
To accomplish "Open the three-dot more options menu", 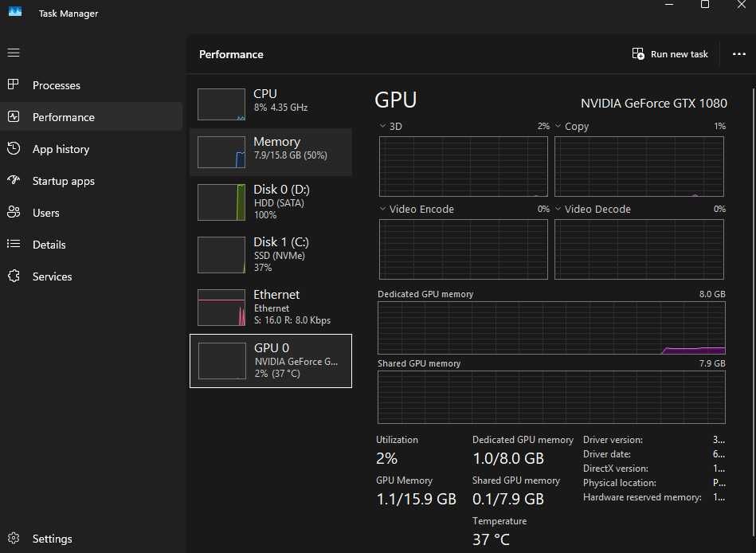I will coord(738,54).
